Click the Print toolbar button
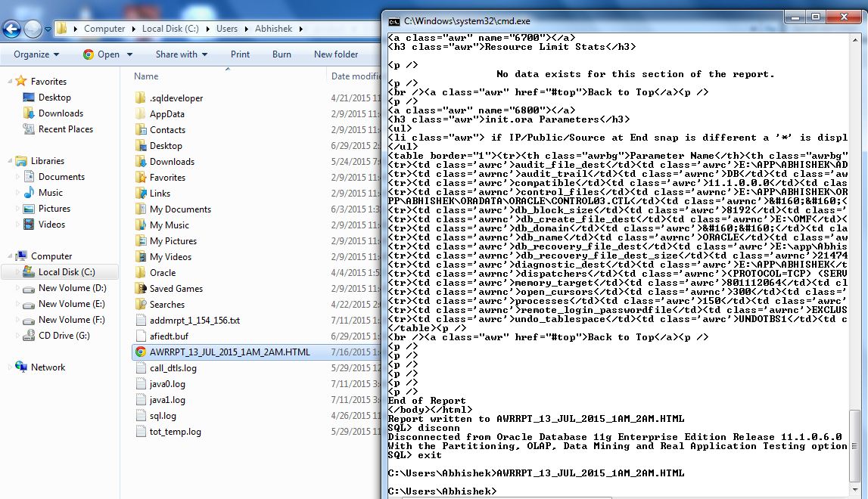Image resolution: width=868 pixels, height=499 pixels. 240,54
